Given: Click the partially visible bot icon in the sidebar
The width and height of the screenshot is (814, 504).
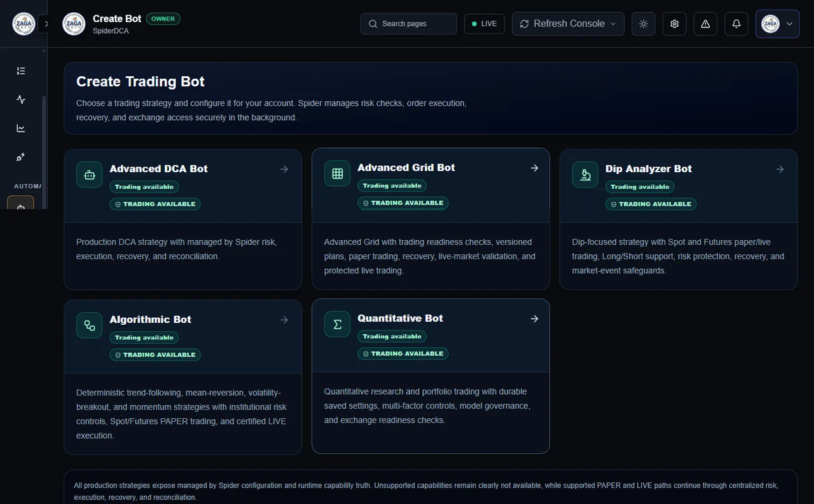Looking at the screenshot, I should (x=20, y=203).
